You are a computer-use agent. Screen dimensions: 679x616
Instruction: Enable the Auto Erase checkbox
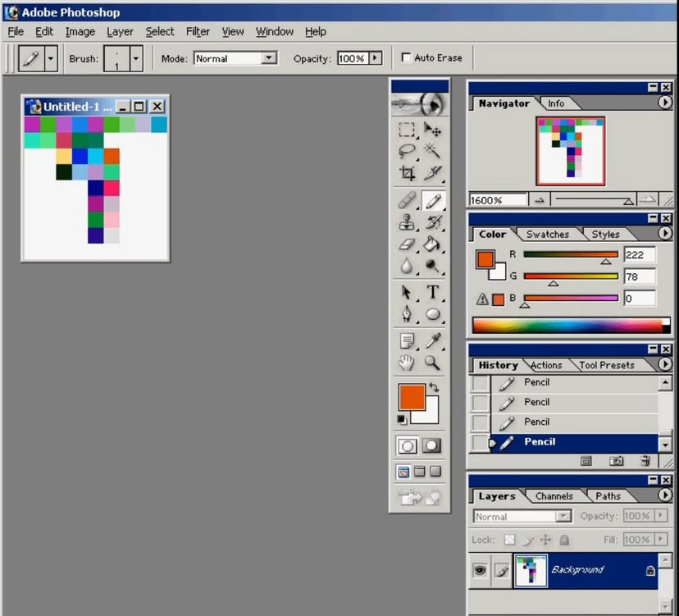(406, 58)
